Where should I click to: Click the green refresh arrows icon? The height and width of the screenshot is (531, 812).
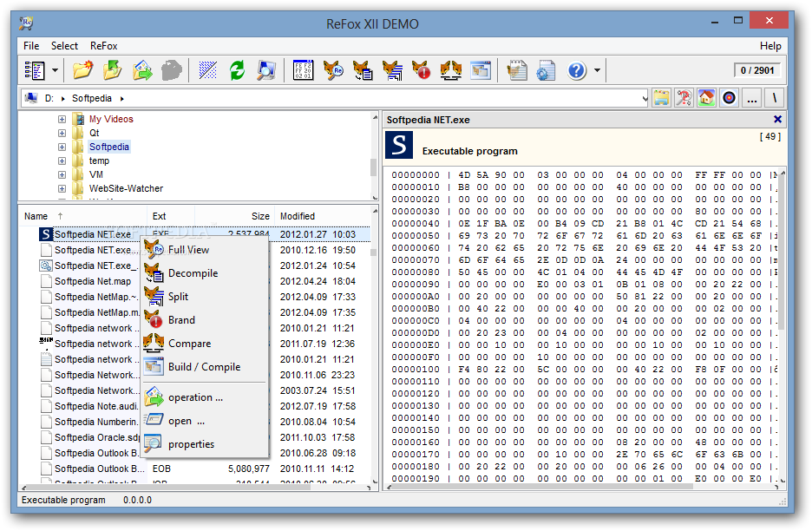click(x=237, y=70)
